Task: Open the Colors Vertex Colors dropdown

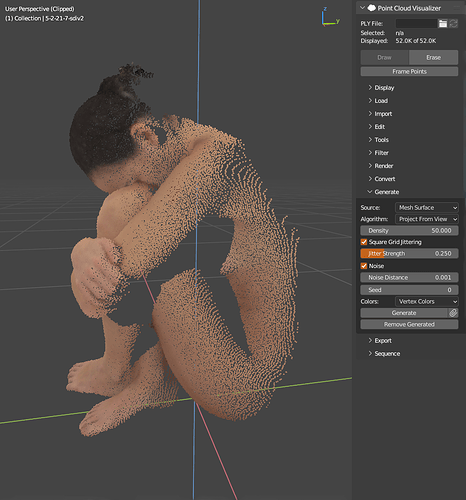Action: [427, 301]
